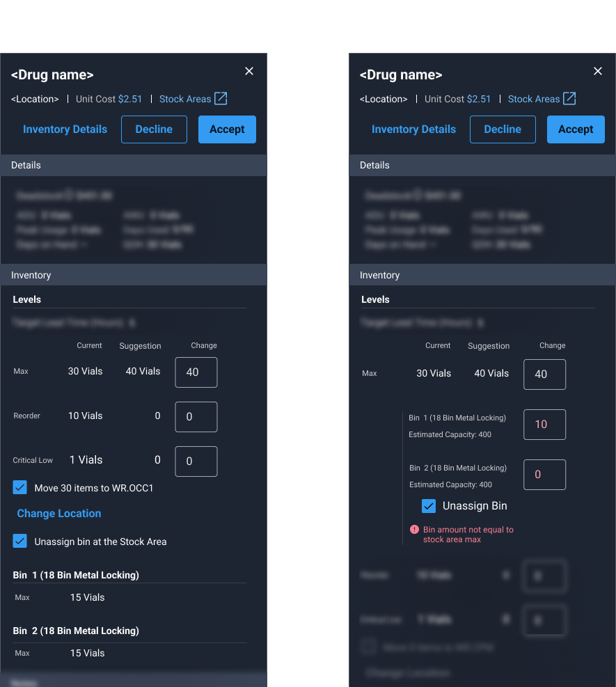Select the Inventory section header in right panel
This screenshot has height=687, width=616.
482,275
